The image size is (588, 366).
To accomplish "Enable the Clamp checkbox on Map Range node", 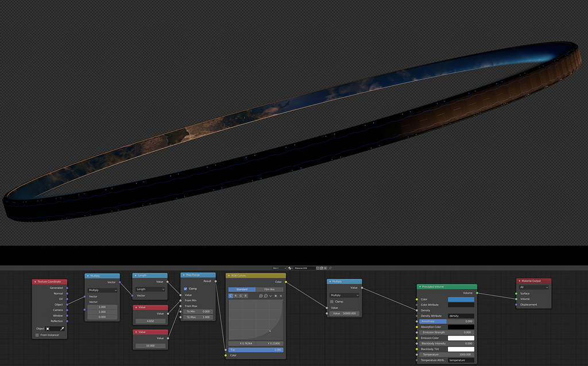I will [x=185, y=288].
